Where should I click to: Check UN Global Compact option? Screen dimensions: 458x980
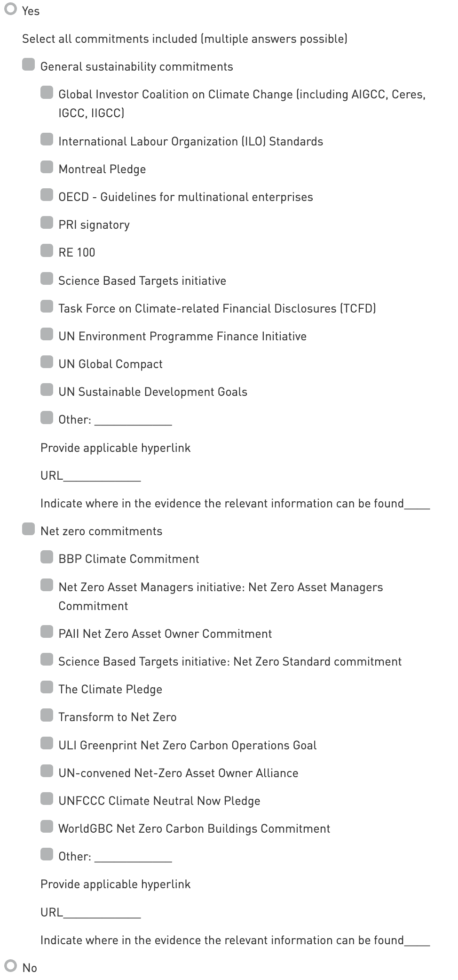pos(47,362)
